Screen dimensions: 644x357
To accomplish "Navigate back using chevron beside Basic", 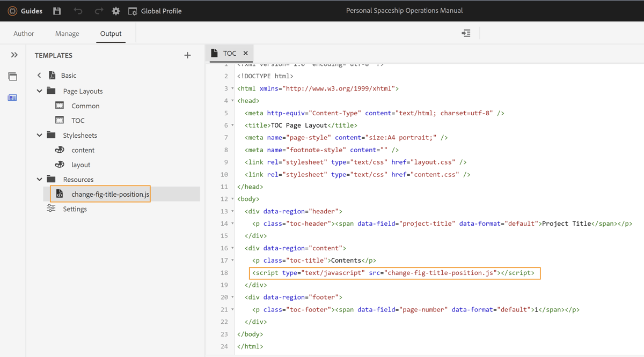I will 38,75.
